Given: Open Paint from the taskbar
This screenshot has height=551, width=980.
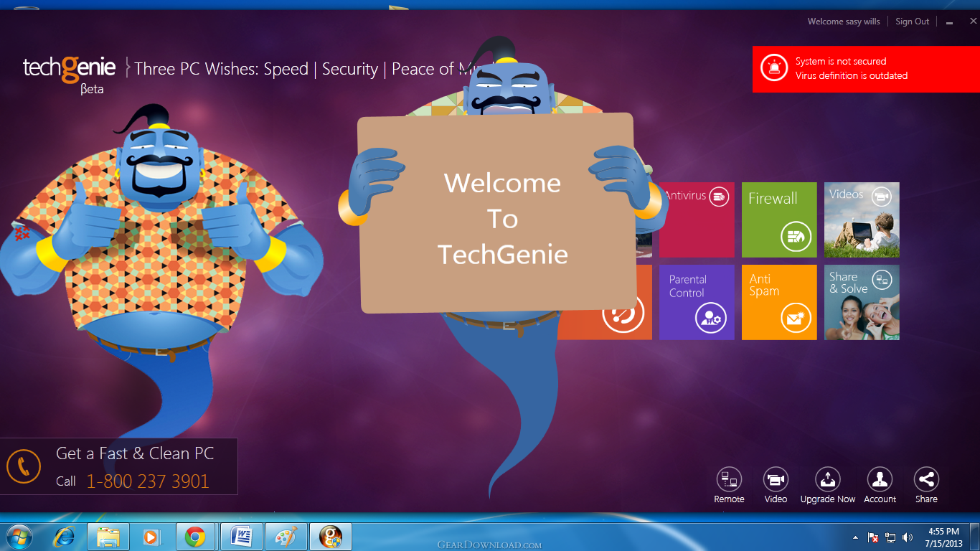Looking at the screenshot, I should [286, 537].
